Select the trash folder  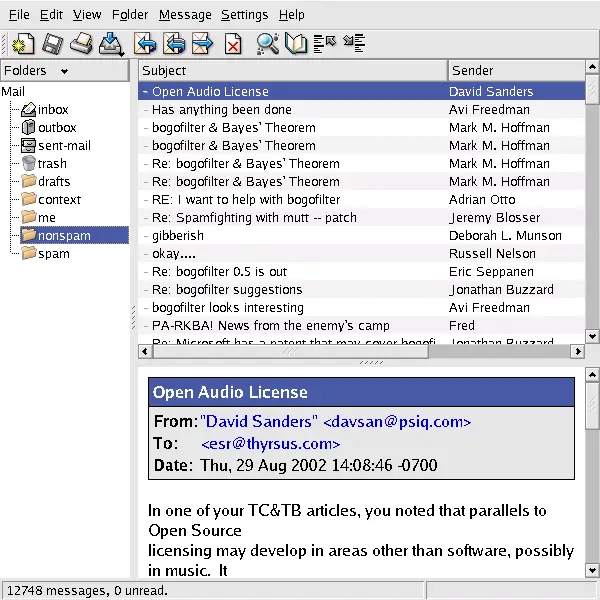click(52, 164)
